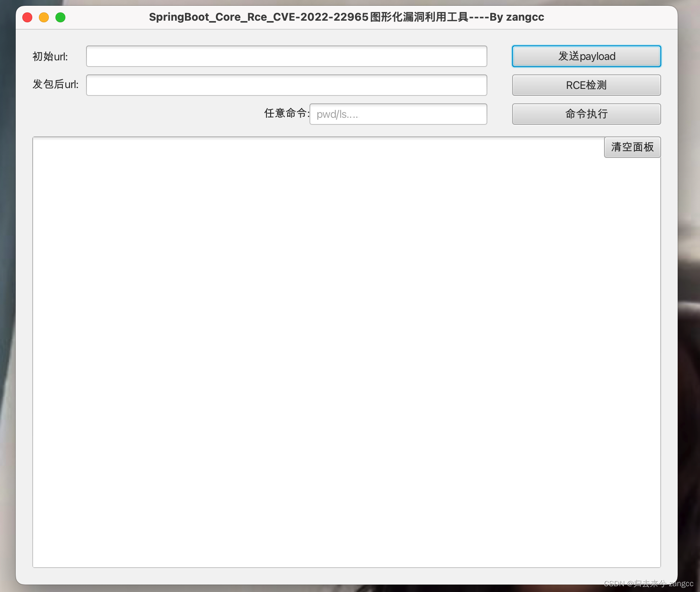
Task: Maximize the window with green button
Action: [x=60, y=17]
